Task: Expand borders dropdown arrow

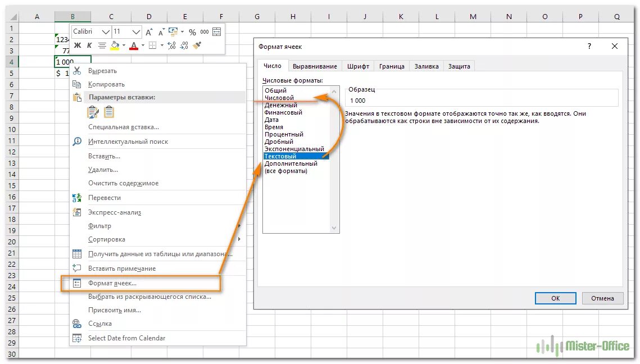Action: [162, 46]
